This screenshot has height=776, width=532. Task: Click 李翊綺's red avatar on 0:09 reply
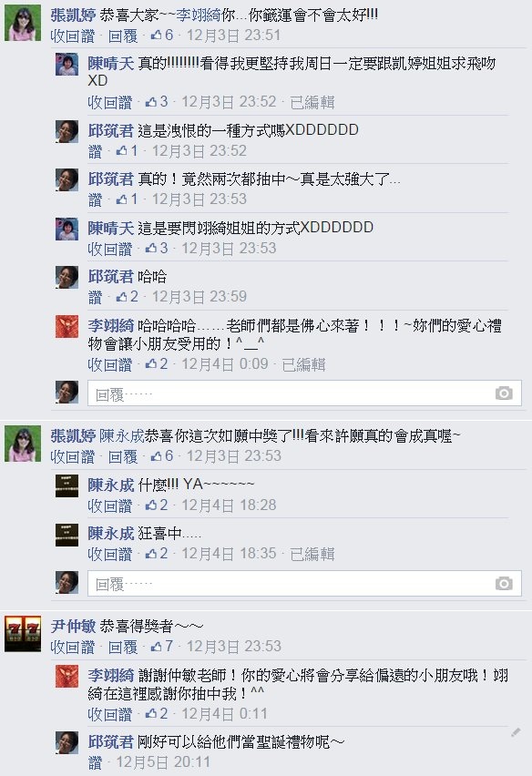66,327
